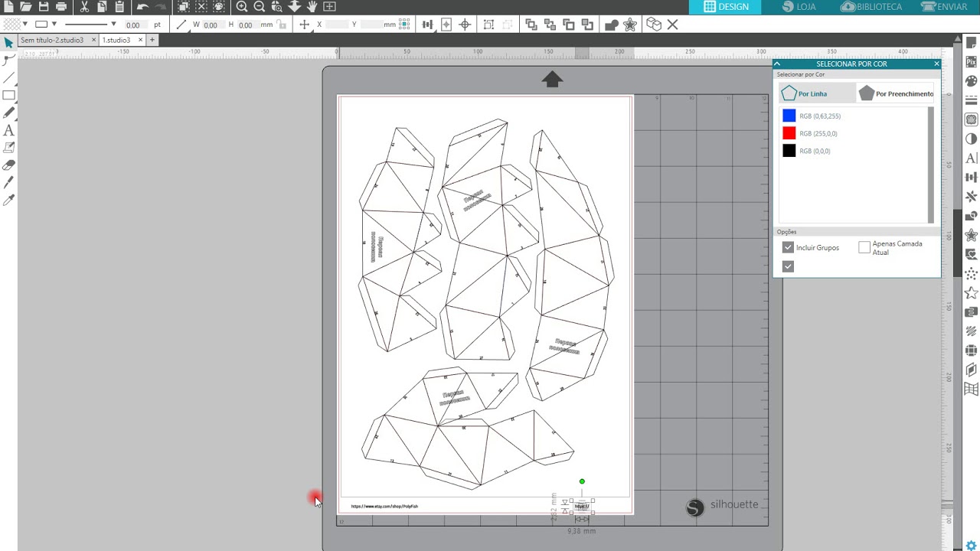Close the 1.studio3 tab
The height and width of the screenshot is (551, 980).
[x=140, y=40]
